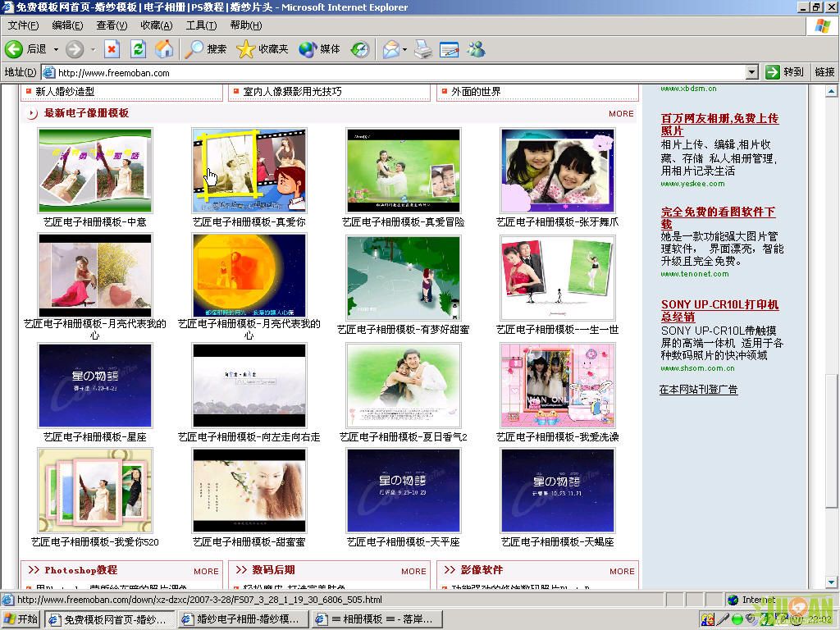840x630 pixels.
Task: Switch to 相册模板 落岸 taskbar window
Action: click(x=377, y=619)
